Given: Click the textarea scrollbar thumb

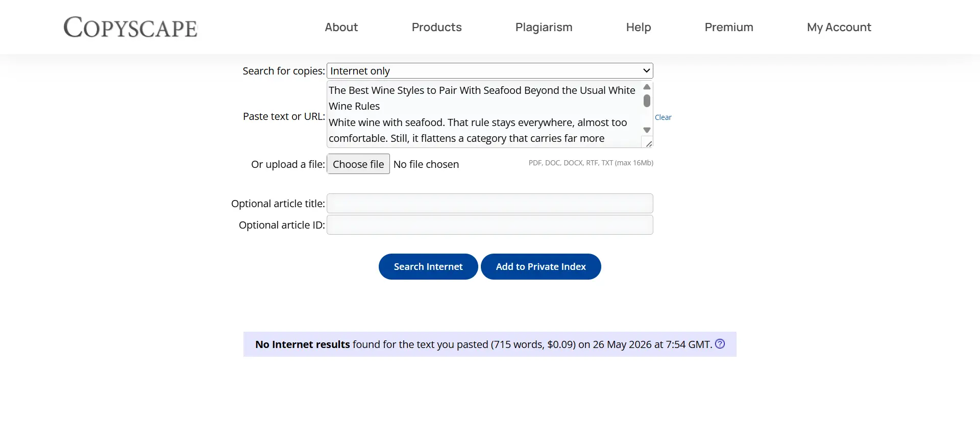Looking at the screenshot, I should click(x=647, y=101).
